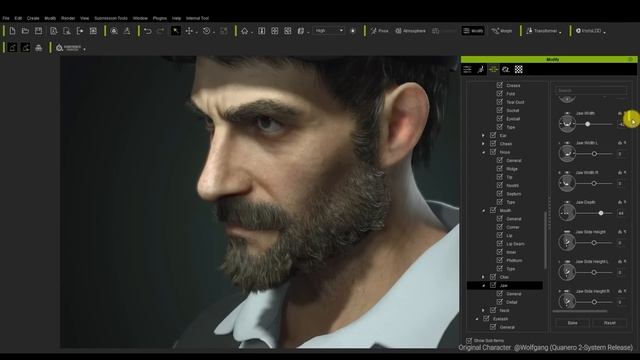Toggle the Nose Ridge checkbox
This screenshot has height=360, width=640.
click(x=500, y=169)
